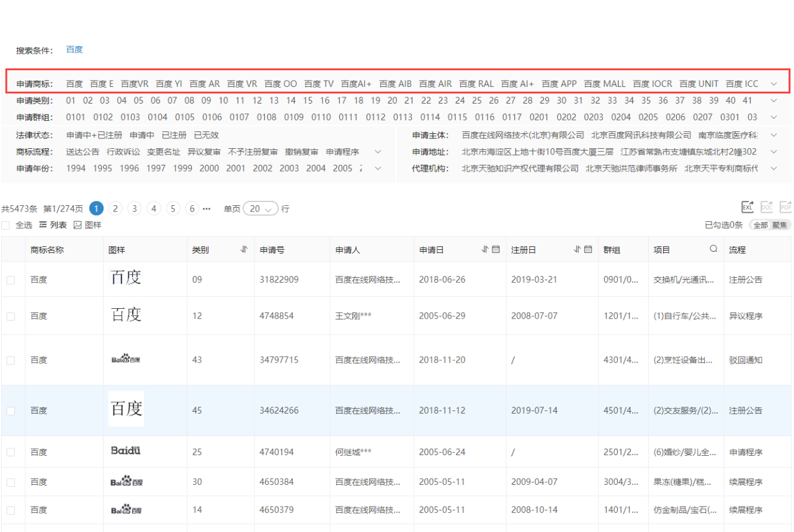
Task: Switch to 图样 image view
Action: [x=87, y=225]
